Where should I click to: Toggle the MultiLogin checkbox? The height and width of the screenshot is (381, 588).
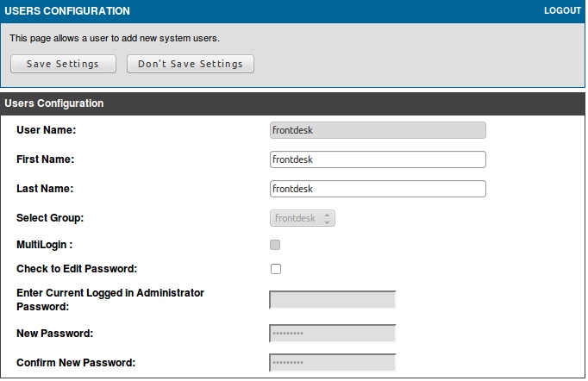(276, 245)
